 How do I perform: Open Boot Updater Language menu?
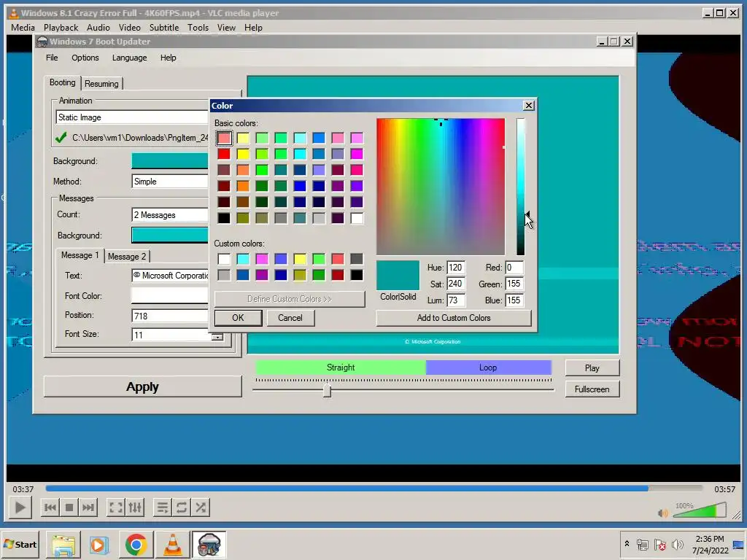coord(130,58)
